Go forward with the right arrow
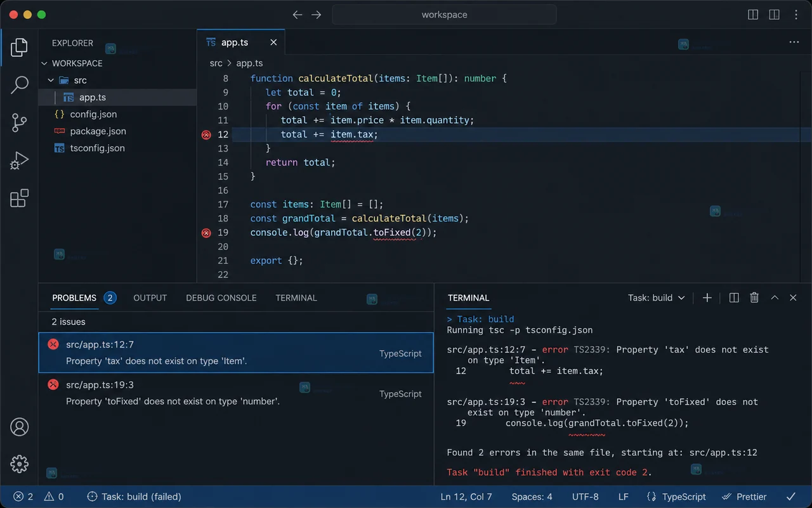812x508 pixels. pos(316,15)
